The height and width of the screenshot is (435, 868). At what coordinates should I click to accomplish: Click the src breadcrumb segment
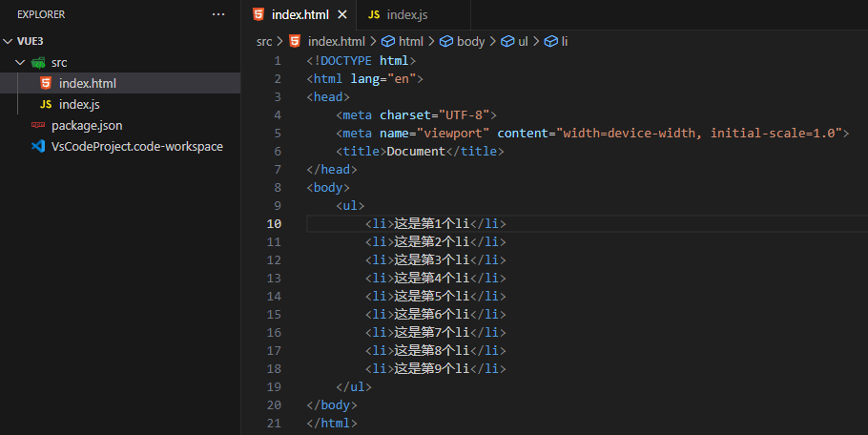[x=264, y=42]
